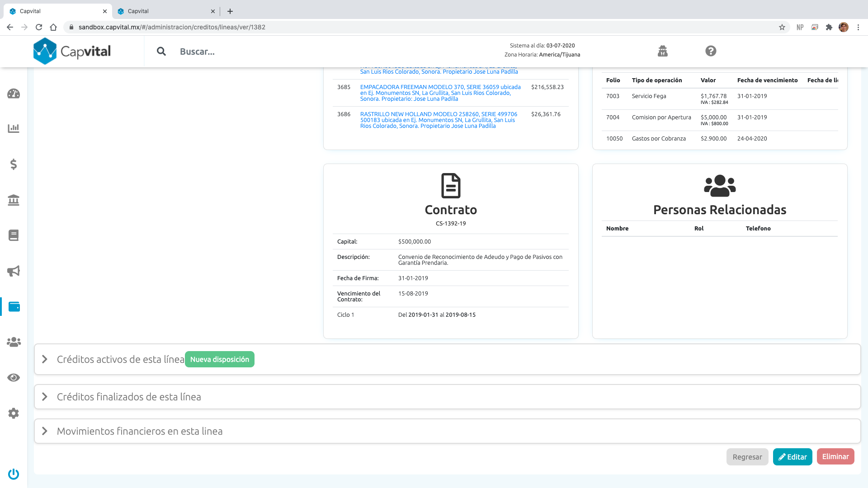Open the dashboard gauge icon in sidebar

(14, 94)
